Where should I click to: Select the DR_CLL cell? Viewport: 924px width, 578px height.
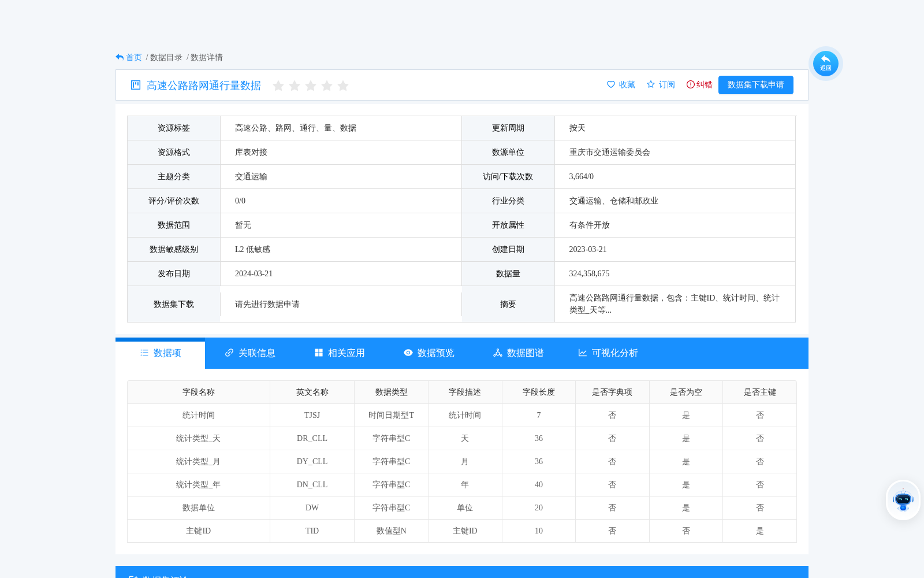point(312,439)
